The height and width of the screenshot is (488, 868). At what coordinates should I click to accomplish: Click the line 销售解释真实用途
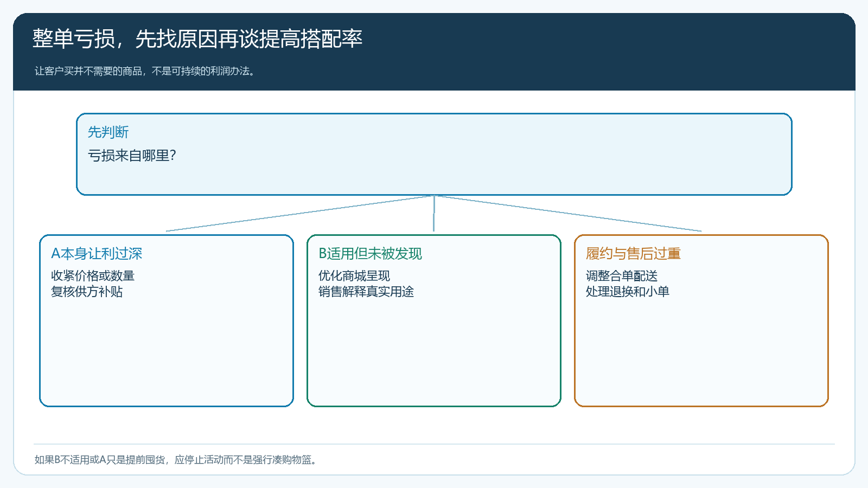(x=366, y=292)
